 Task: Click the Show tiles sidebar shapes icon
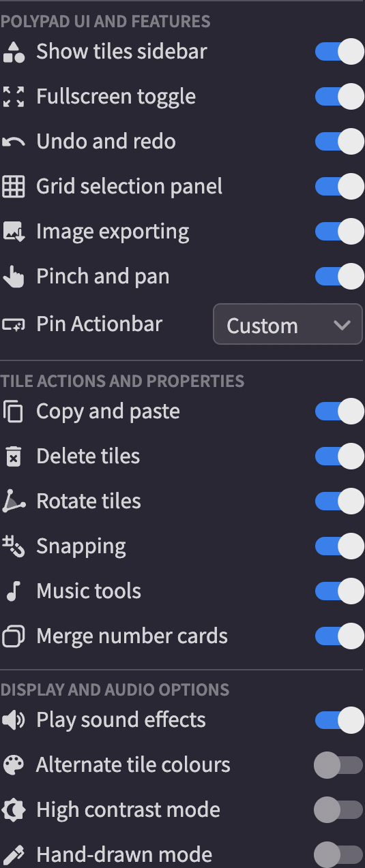(x=14, y=52)
